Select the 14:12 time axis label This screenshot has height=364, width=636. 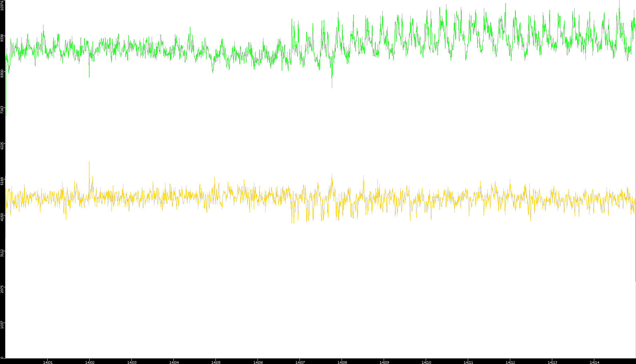510,362
